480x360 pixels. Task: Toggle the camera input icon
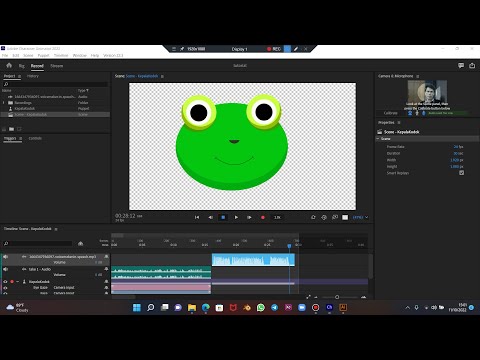[x=410, y=113]
